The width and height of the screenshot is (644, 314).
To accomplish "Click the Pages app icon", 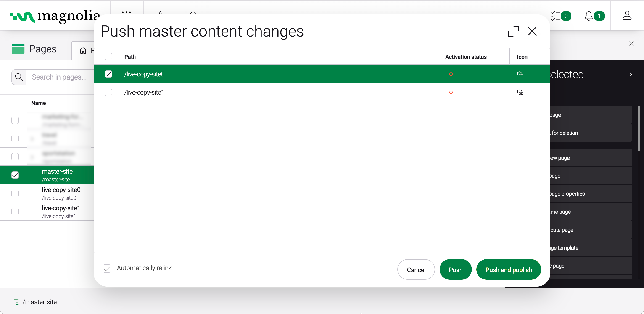I will 18,49.
